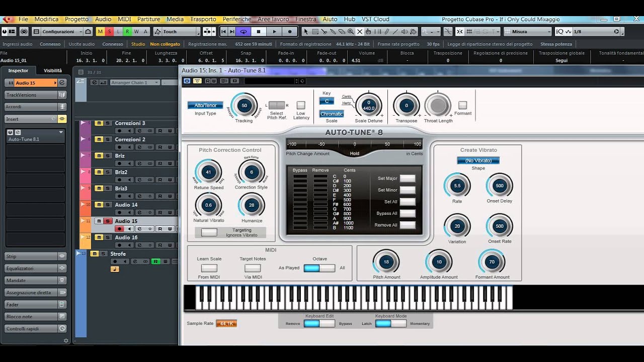The image size is (644, 362).
Task: Select the pencil draw tool
Action: (386, 31)
